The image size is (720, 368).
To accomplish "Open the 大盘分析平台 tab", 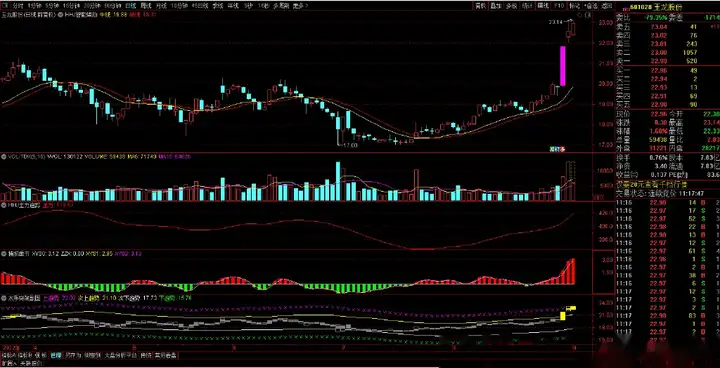I will [x=121, y=355].
